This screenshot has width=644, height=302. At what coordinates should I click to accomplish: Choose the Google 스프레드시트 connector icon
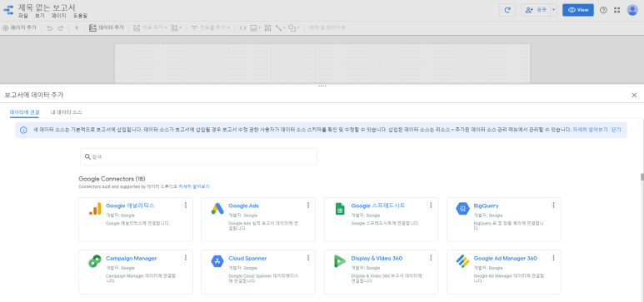340,209
